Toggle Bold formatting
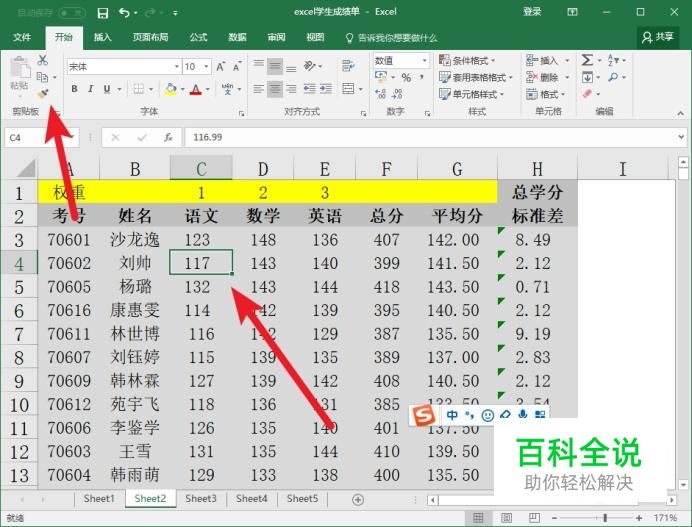 pos(75,89)
